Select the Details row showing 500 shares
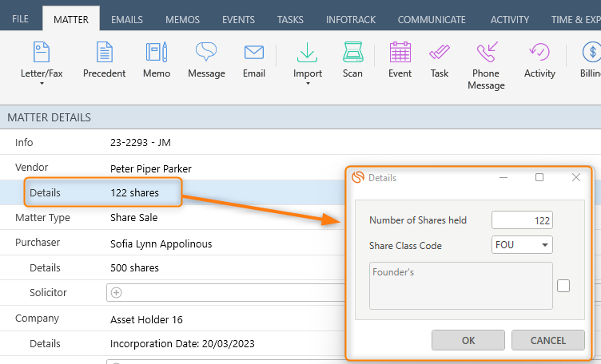Image resolution: width=601 pixels, height=364 pixels. pyautogui.click(x=173, y=267)
